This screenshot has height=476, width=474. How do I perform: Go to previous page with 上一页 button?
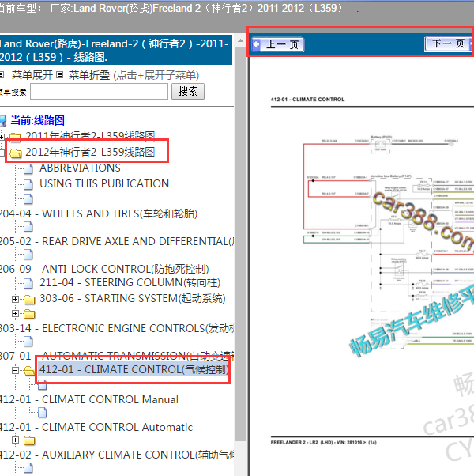(278, 44)
